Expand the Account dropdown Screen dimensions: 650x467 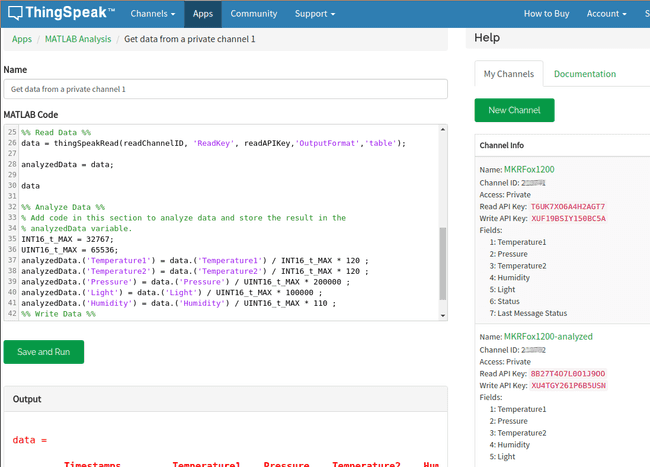[x=607, y=14]
